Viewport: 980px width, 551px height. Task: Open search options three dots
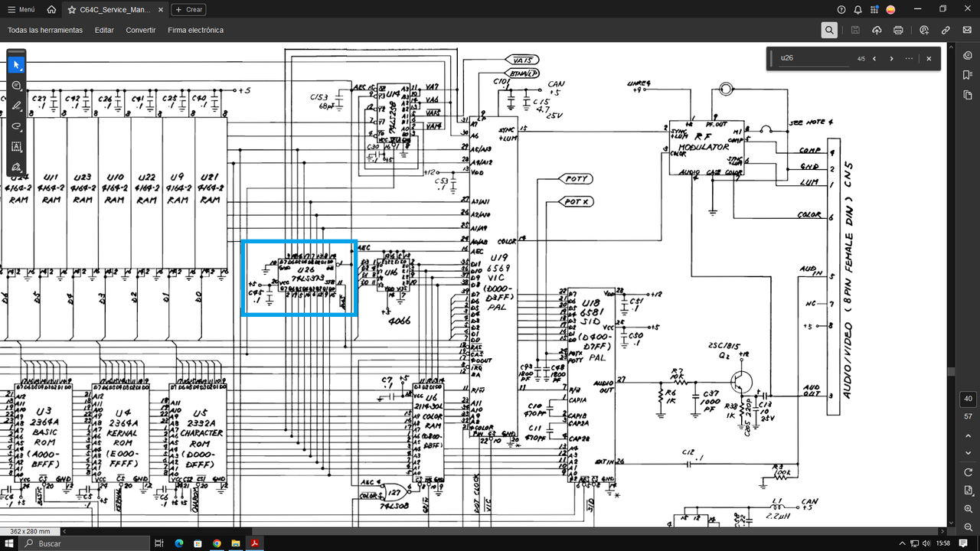pos(909,58)
